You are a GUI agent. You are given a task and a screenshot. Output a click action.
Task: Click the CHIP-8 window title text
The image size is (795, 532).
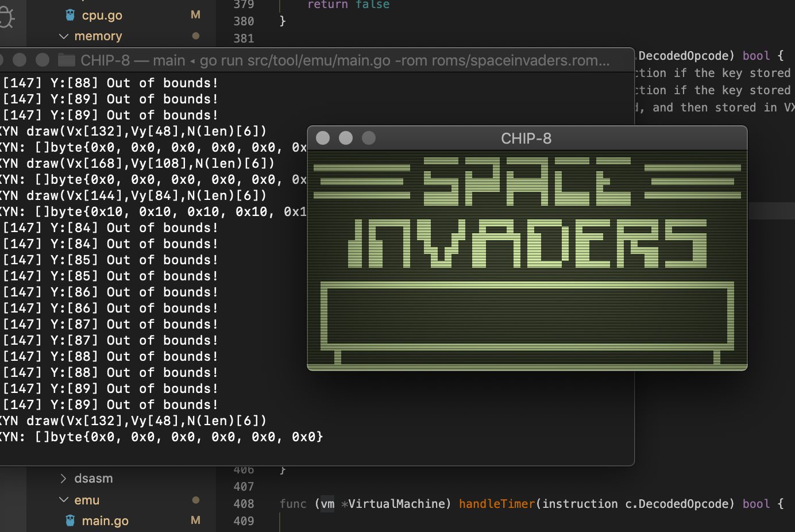tap(527, 138)
